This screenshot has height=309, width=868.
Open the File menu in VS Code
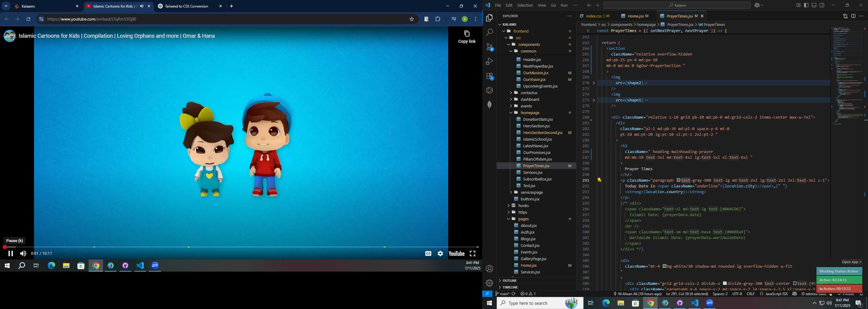tap(498, 5)
